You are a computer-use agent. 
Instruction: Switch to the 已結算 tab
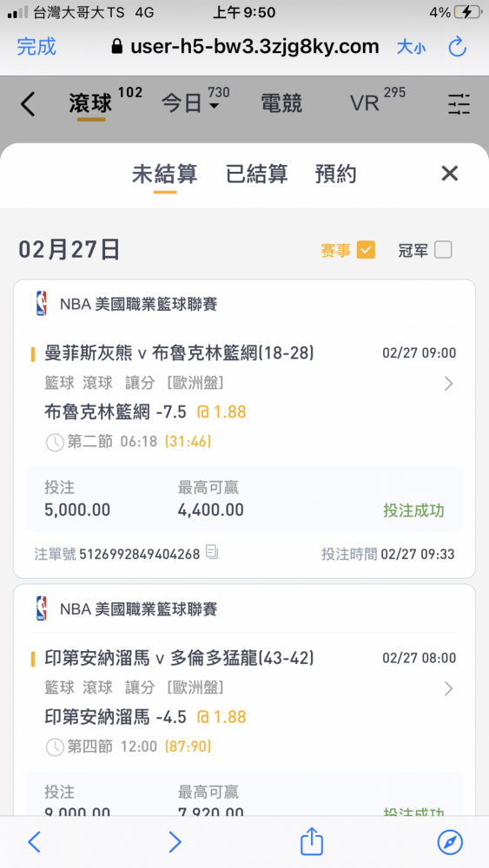point(257,174)
